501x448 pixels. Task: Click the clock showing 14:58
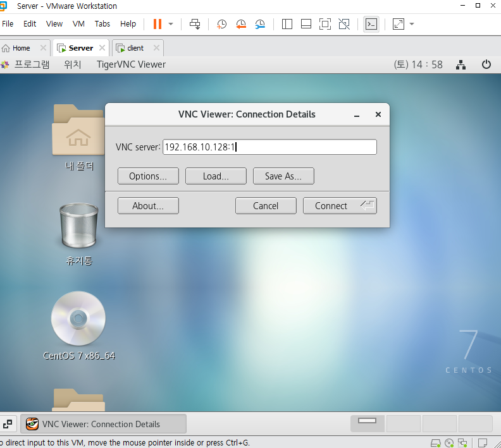418,64
